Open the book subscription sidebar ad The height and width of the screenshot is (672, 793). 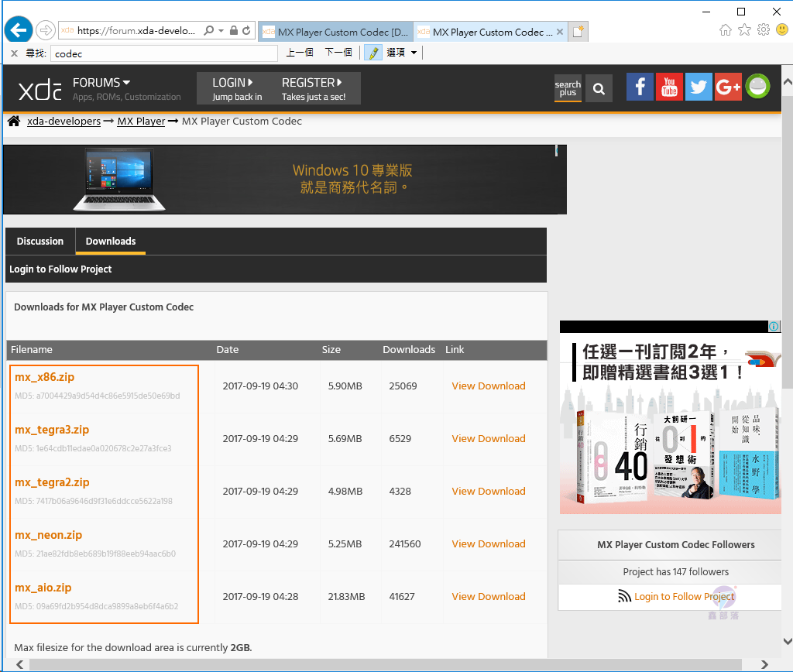(x=670, y=422)
